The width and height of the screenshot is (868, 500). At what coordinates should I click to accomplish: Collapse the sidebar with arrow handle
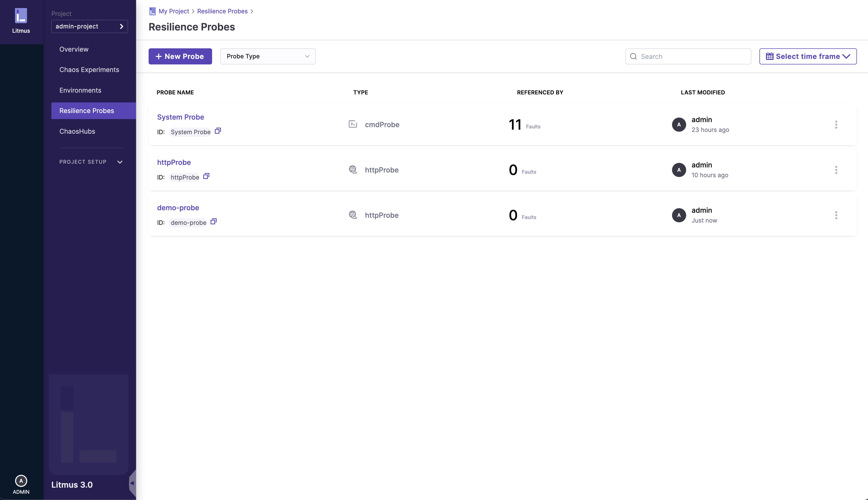(x=132, y=483)
